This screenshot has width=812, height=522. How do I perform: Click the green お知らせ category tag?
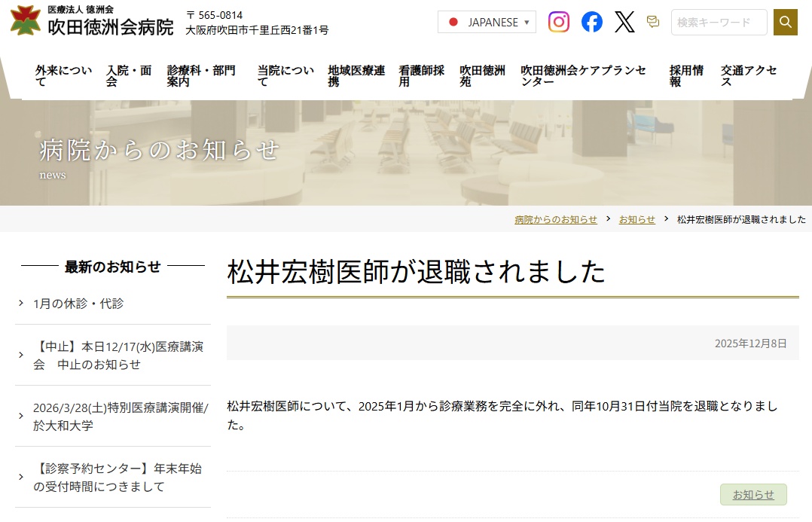point(753,494)
